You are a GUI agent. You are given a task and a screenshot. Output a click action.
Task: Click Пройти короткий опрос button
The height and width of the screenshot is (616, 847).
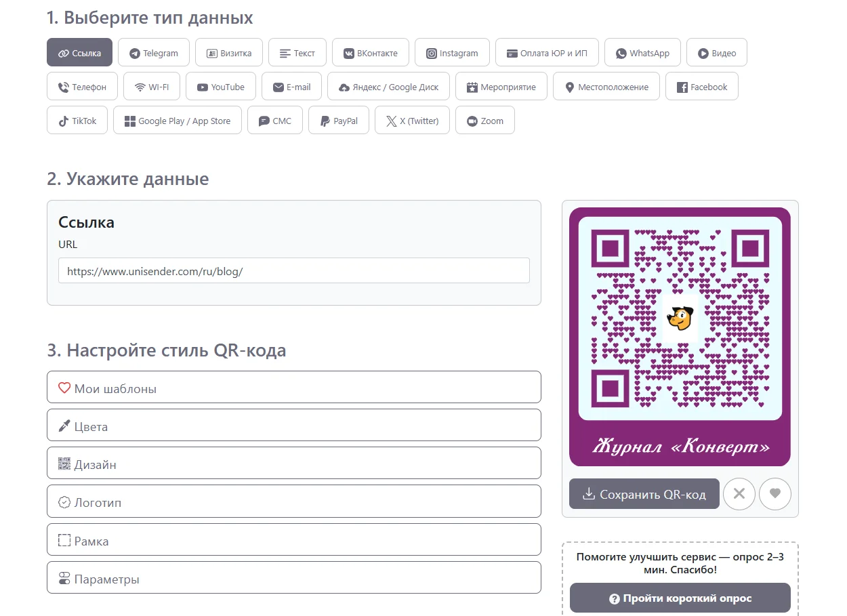click(x=680, y=598)
